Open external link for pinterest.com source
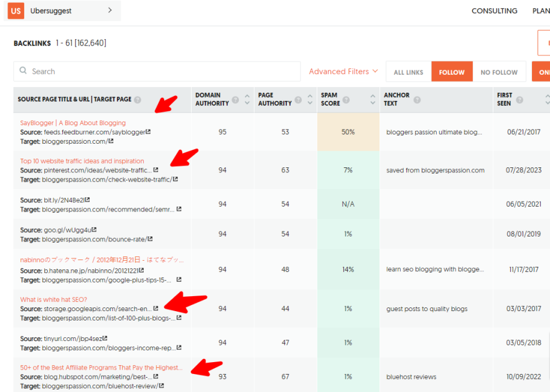This screenshot has height=392, width=550. click(156, 170)
